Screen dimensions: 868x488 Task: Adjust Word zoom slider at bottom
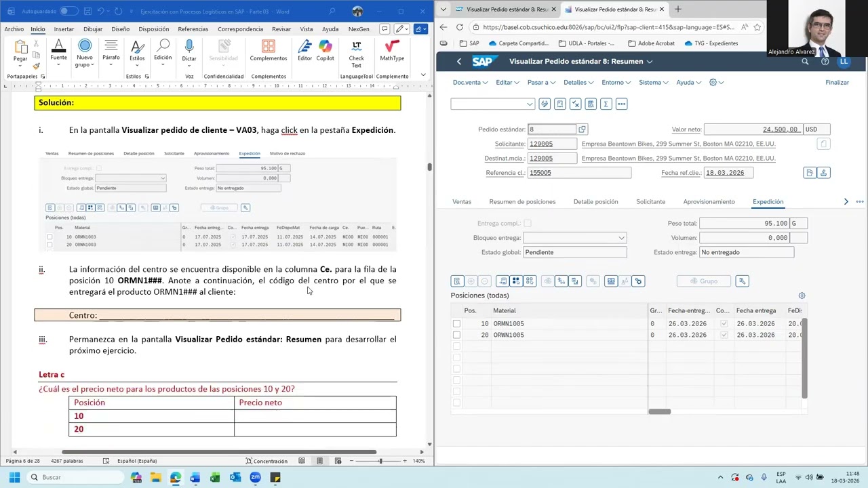click(380, 461)
